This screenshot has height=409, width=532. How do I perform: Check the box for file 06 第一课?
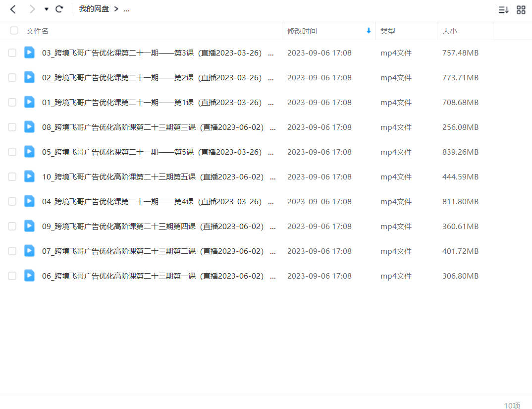[x=12, y=276]
